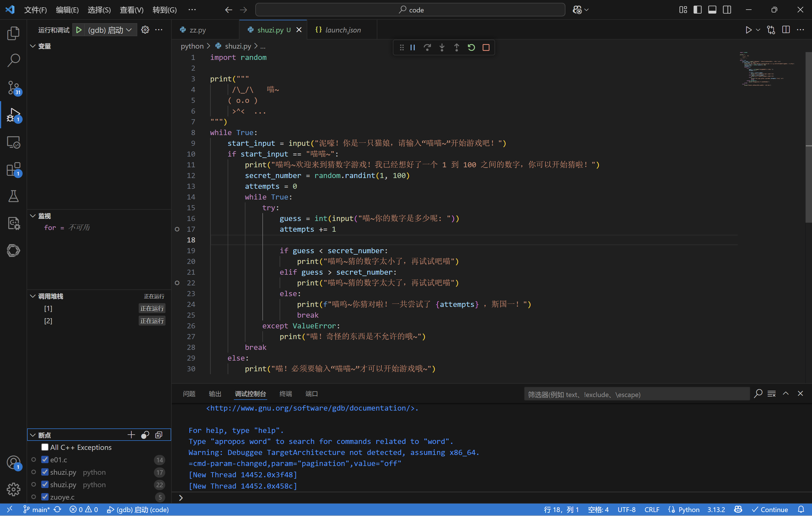Screen dimensions: 812x516
Task: Click the Step Over debug icon
Action: tap(427, 47)
